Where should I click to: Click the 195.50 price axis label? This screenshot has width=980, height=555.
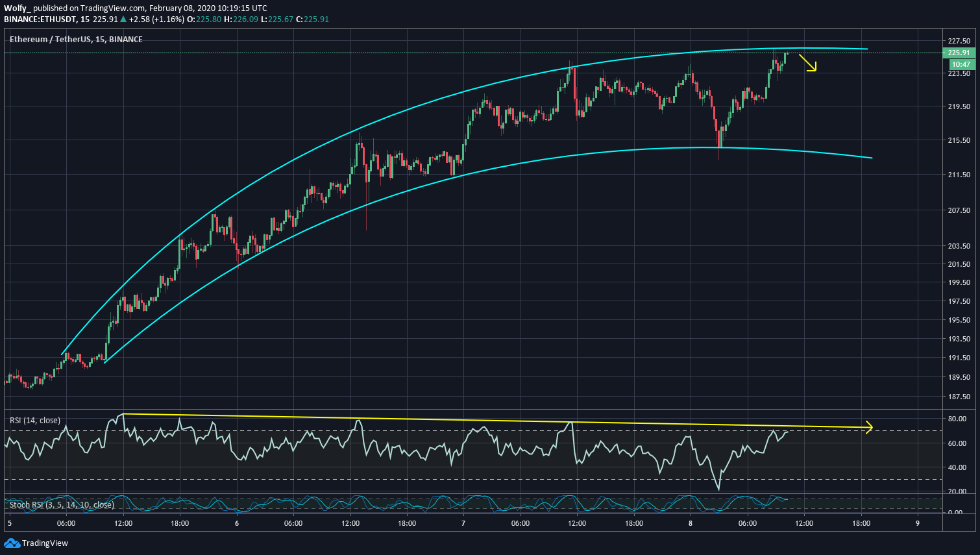[x=959, y=320]
